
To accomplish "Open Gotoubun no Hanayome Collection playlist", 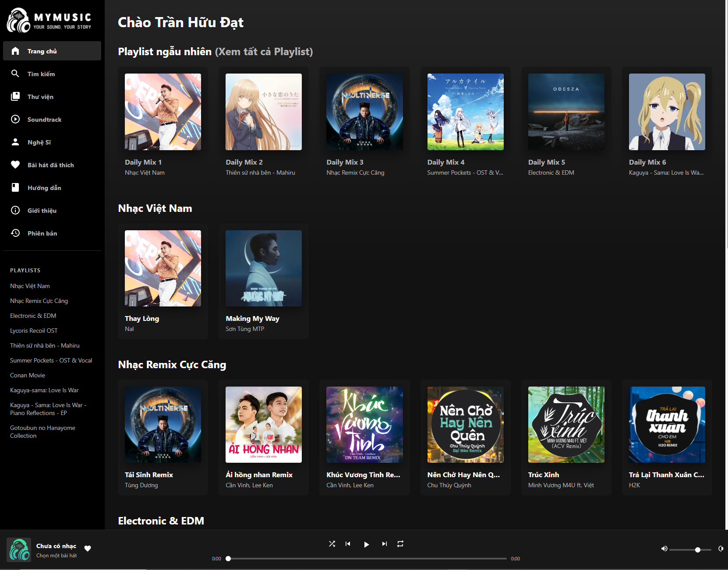I will tap(42, 432).
